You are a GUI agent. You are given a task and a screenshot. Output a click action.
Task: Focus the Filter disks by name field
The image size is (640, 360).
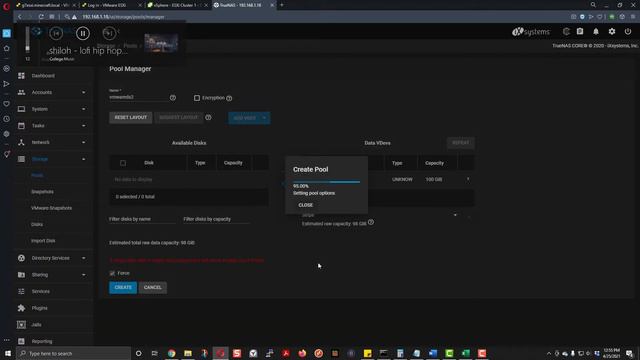click(x=142, y=219)
